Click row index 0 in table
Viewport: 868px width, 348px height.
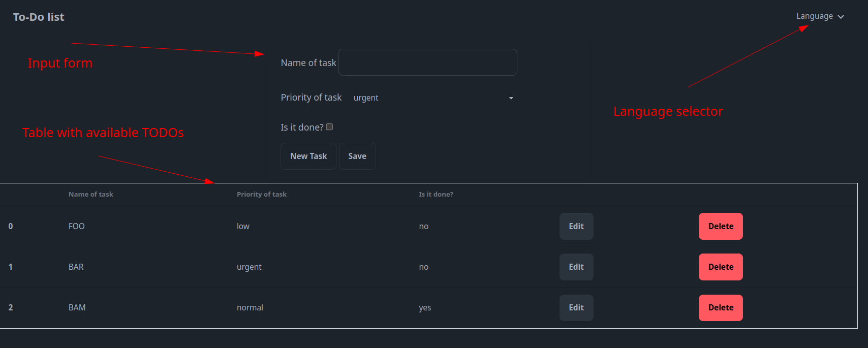pos(11,226)
